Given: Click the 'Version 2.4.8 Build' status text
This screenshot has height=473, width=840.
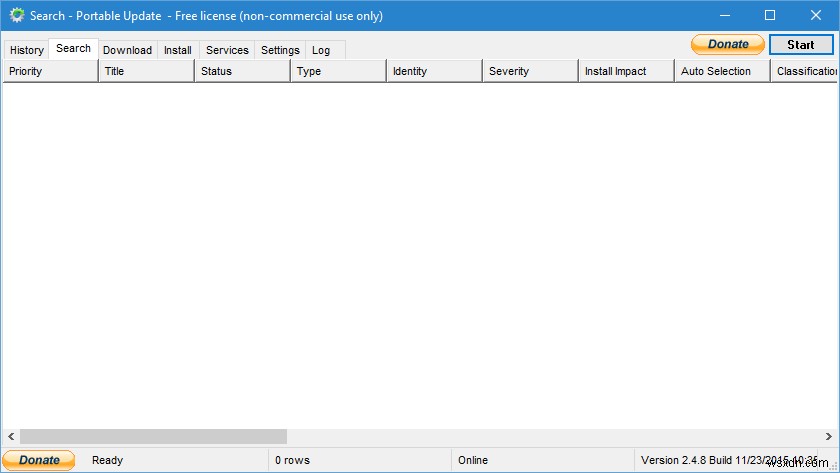Looking at the screenshot, I should (x=686, y=460).
